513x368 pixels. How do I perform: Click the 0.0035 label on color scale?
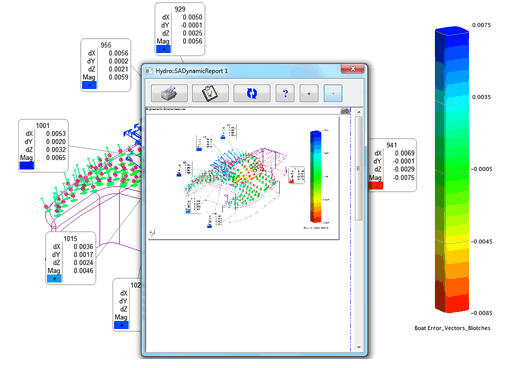coord(482,97)
